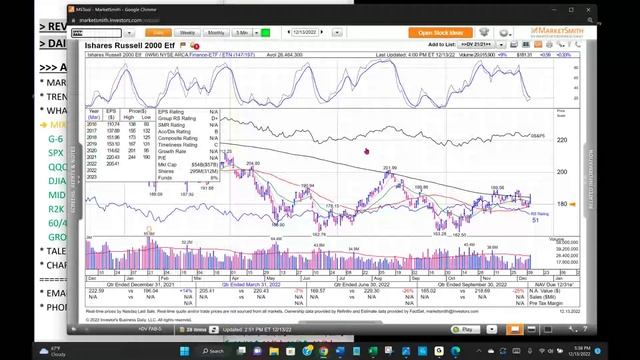Select the split-panel layout icon at bottom

[531, 329]
